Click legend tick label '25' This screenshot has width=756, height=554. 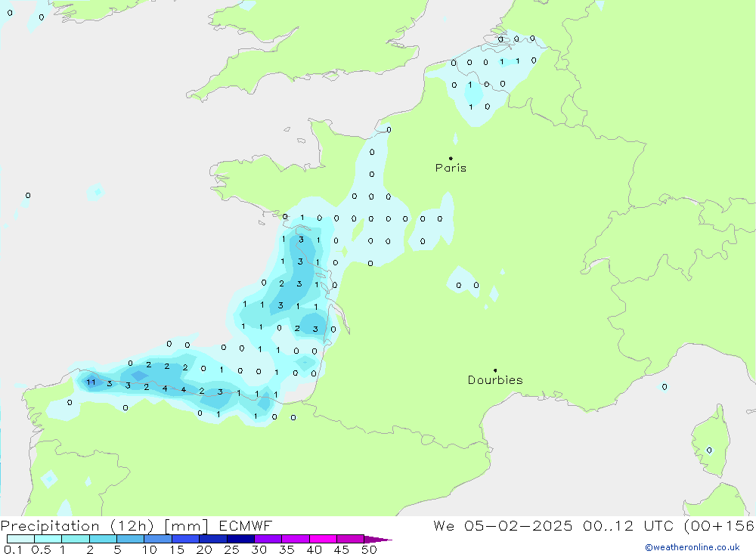(x=232, y=549)
